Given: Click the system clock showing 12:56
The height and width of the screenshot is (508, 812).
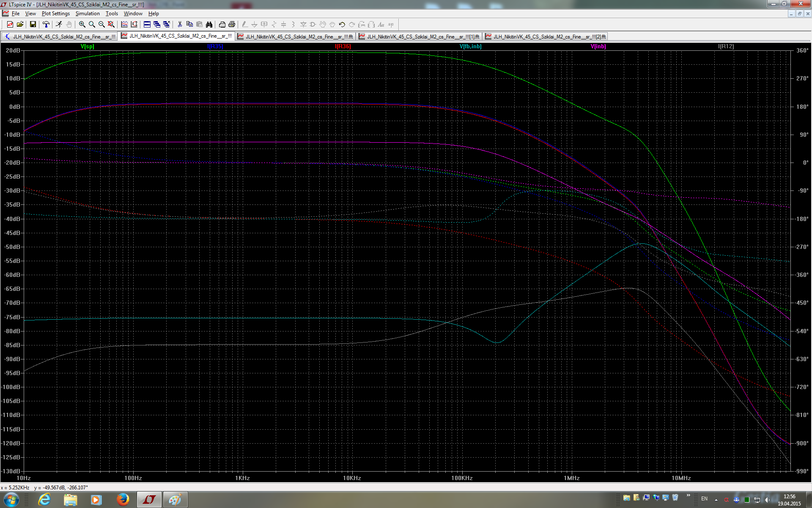Looking at the screenshot, I should tap(789, 497).
